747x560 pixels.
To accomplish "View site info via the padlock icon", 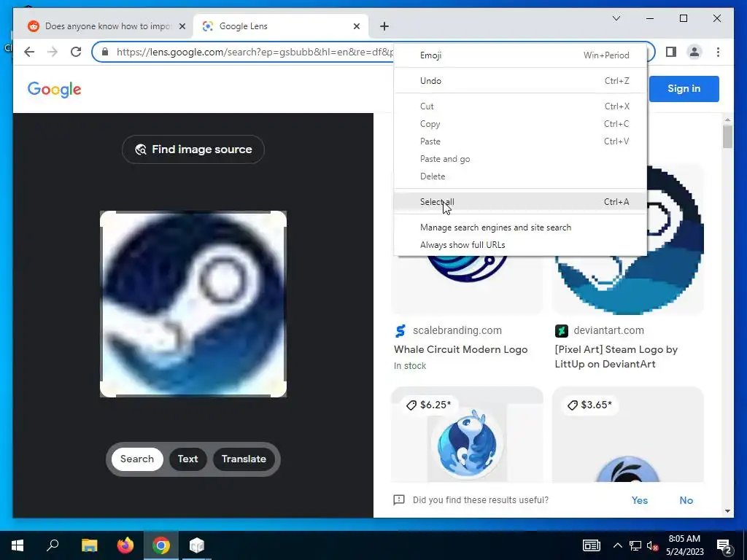I will tap(105, 52).
